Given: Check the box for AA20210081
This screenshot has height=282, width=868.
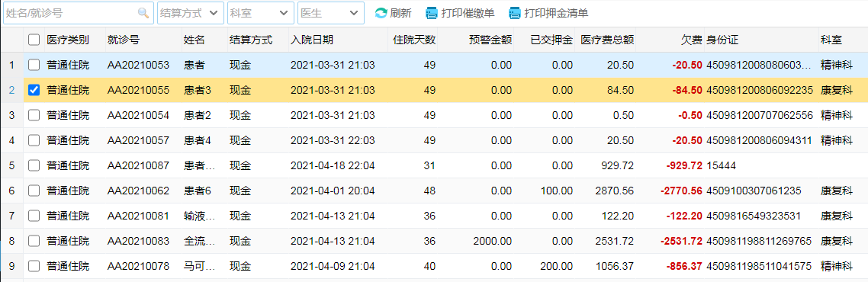Looking at the screenshot, I should click(34, 216).
